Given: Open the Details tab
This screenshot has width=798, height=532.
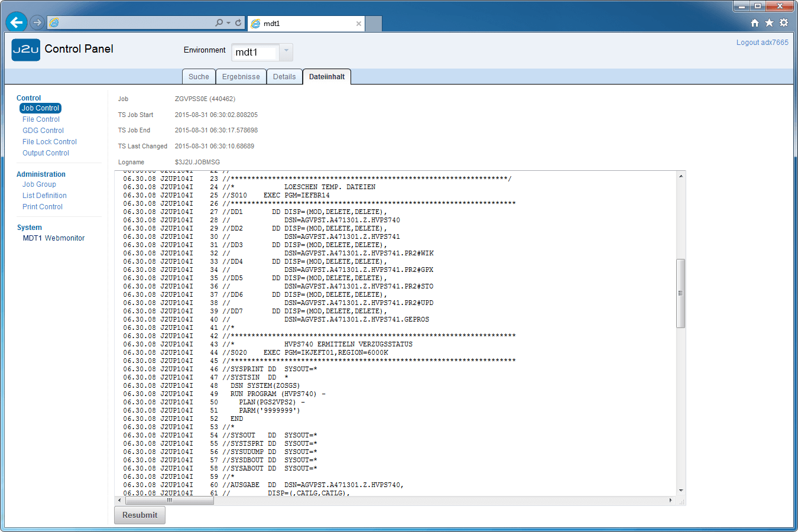Looking at the screenshot, I should (x=284, y=77).
